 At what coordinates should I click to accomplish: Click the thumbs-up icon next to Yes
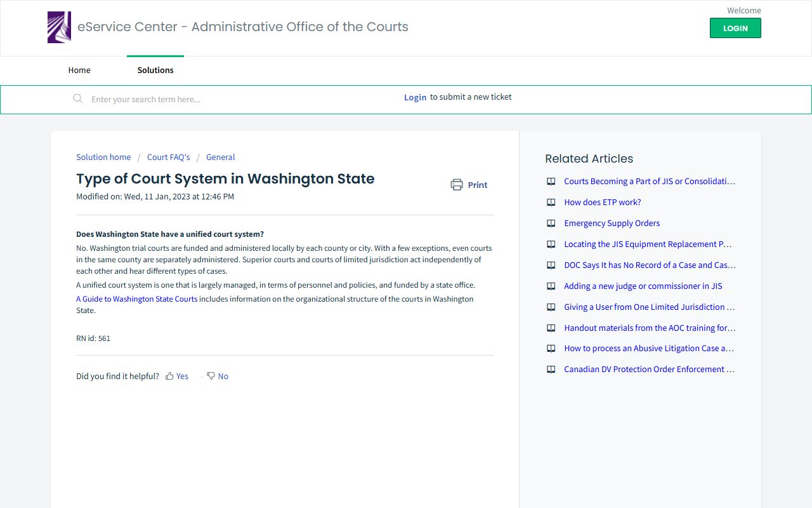tap(169, 376)
